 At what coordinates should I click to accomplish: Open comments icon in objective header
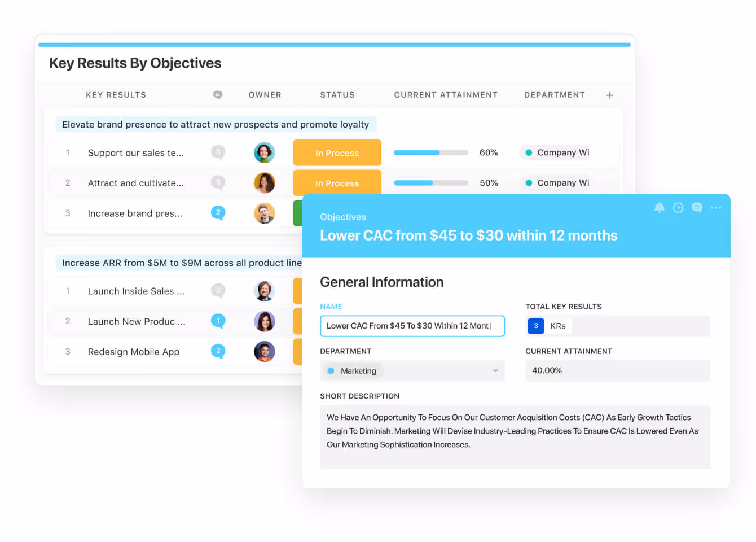click(697, 208)
